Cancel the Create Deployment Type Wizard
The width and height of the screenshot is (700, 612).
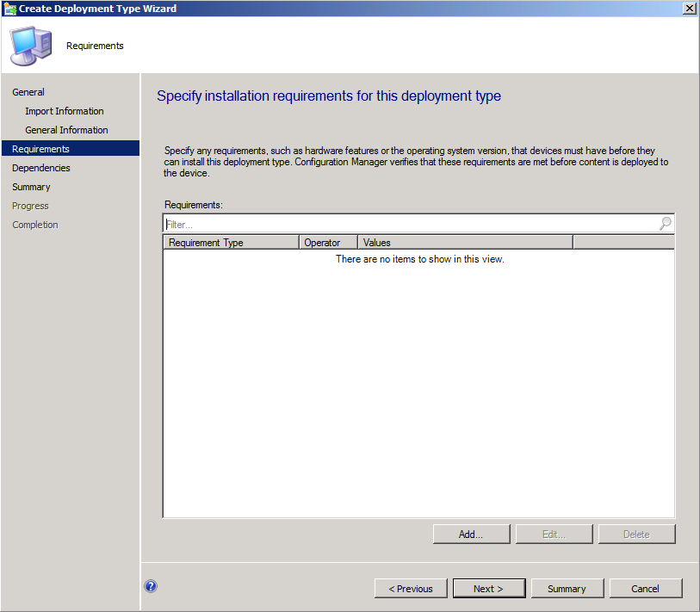[x=646, y=588]
